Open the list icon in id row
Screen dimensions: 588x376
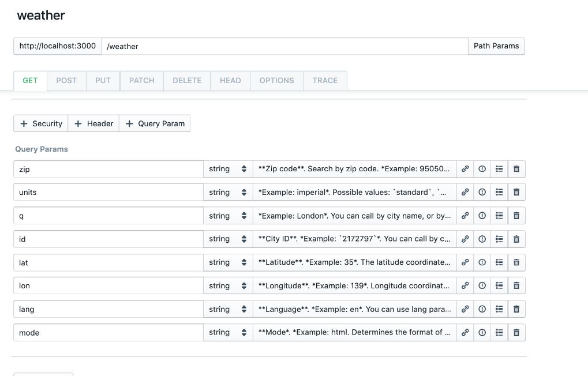(499, 239)
